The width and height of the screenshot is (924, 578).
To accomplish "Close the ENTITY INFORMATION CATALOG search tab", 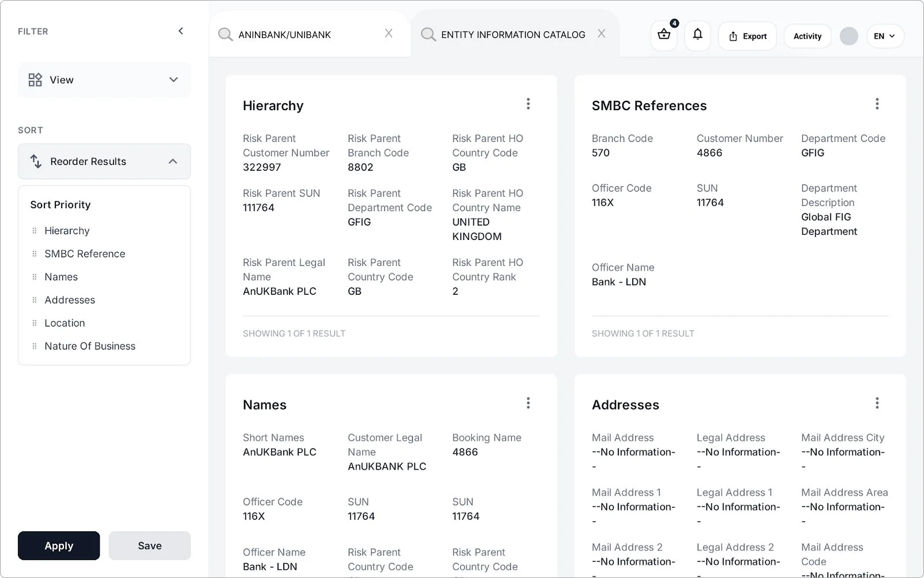I will (x=602, y=34).
